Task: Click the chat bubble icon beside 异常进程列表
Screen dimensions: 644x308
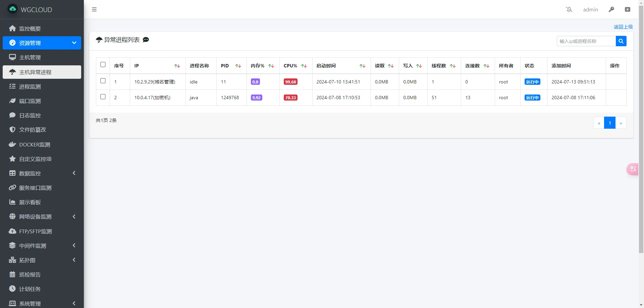Action: point(146,40)
